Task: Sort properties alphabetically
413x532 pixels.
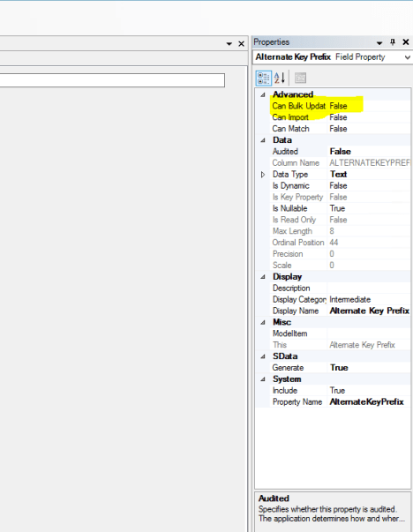Action: coord(280,78)
